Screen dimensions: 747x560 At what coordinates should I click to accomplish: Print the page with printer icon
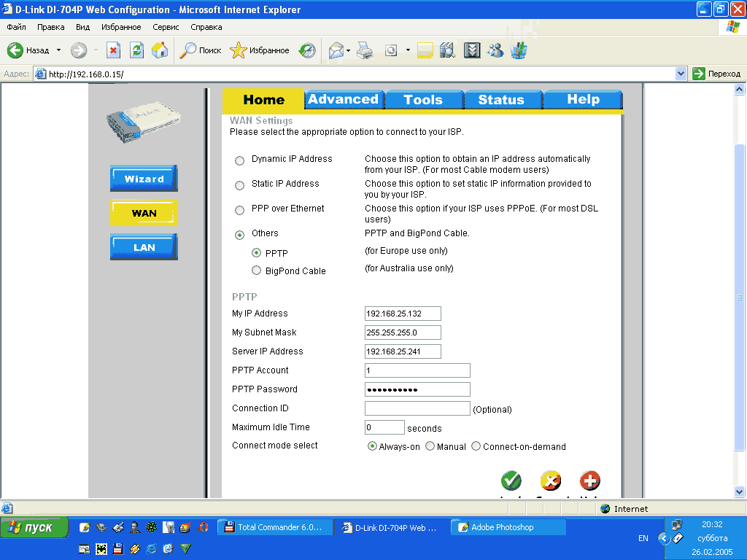coord(365,50)
